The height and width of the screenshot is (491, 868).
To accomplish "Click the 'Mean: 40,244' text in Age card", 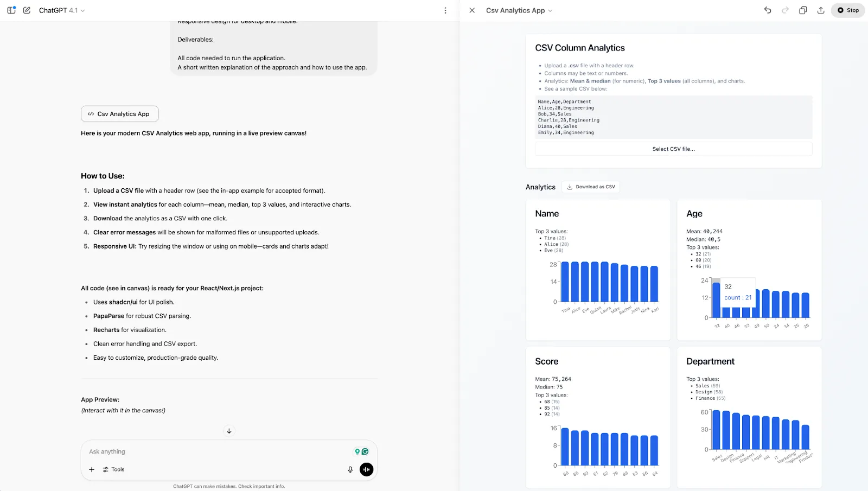I will (x=704, y=231).
